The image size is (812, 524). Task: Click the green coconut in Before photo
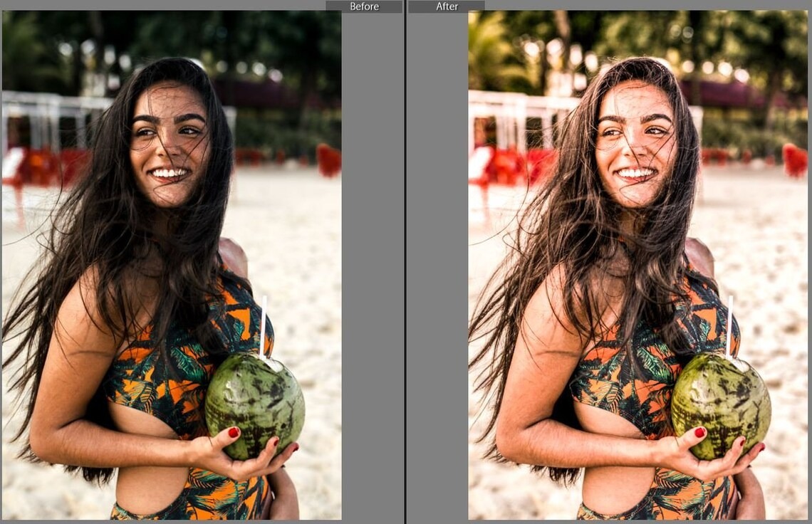(254, 404)
